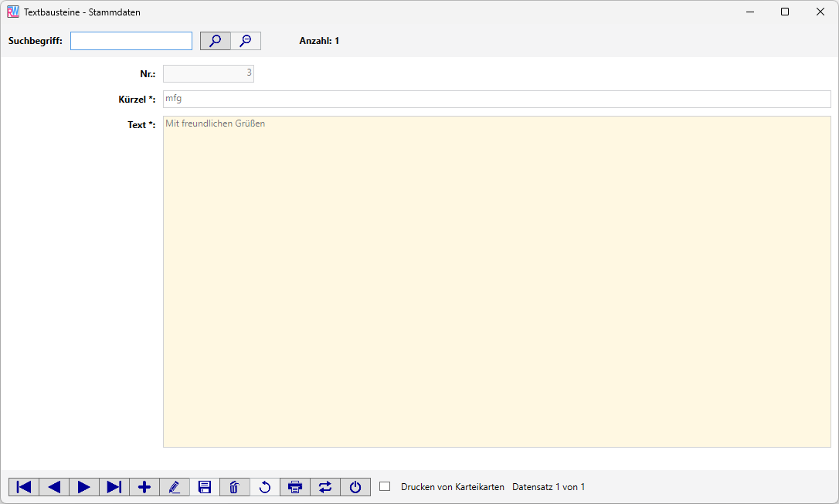Viewport: 839px width, 504px height.
Task: Jump to the last record
Action: pyautogui.click(x=114, y=487)
